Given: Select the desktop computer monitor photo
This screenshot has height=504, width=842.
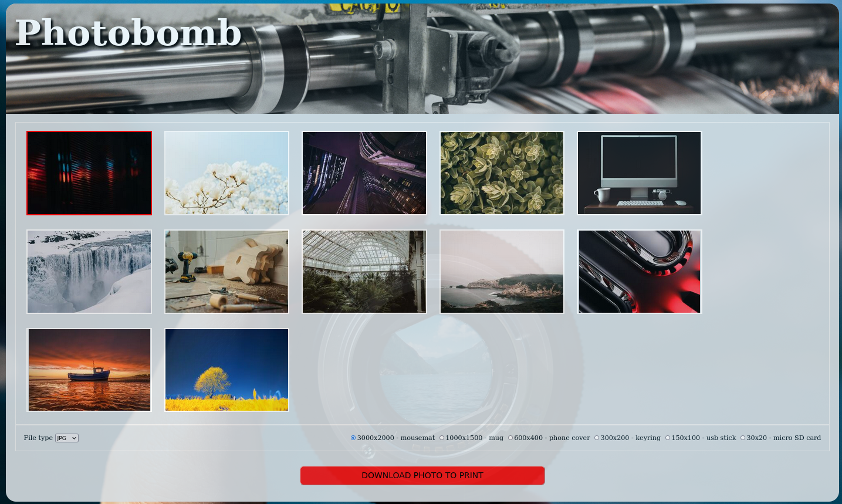Looking at the screenshot, I should (640, 173).
